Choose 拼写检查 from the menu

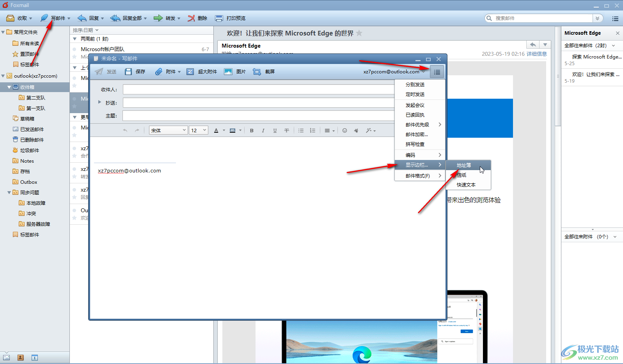pos(420,144)
